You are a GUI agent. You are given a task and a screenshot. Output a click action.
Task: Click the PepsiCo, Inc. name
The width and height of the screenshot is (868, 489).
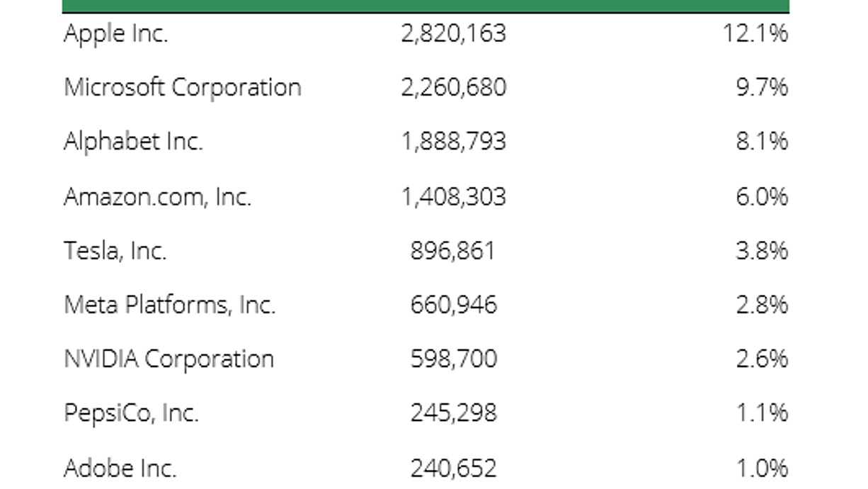click(132, 413)
